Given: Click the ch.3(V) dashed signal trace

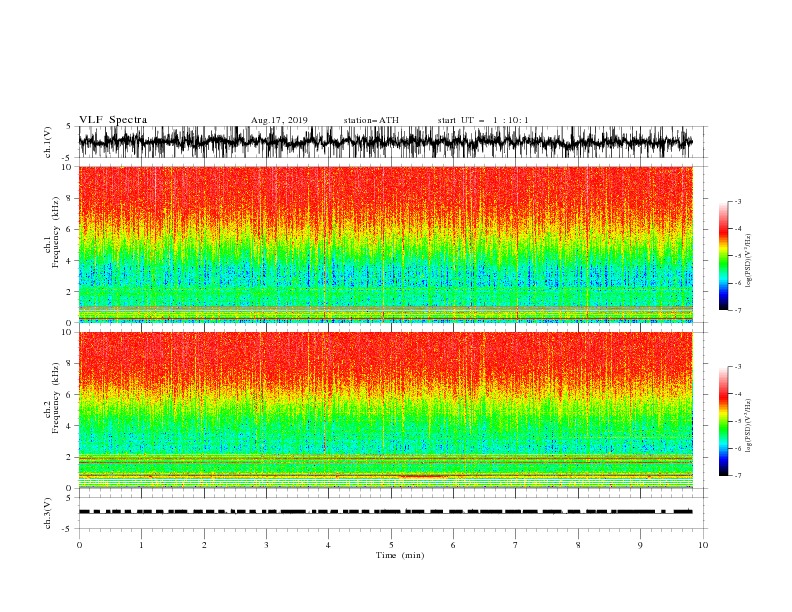Looking at the screenshot, I should 386,512.
